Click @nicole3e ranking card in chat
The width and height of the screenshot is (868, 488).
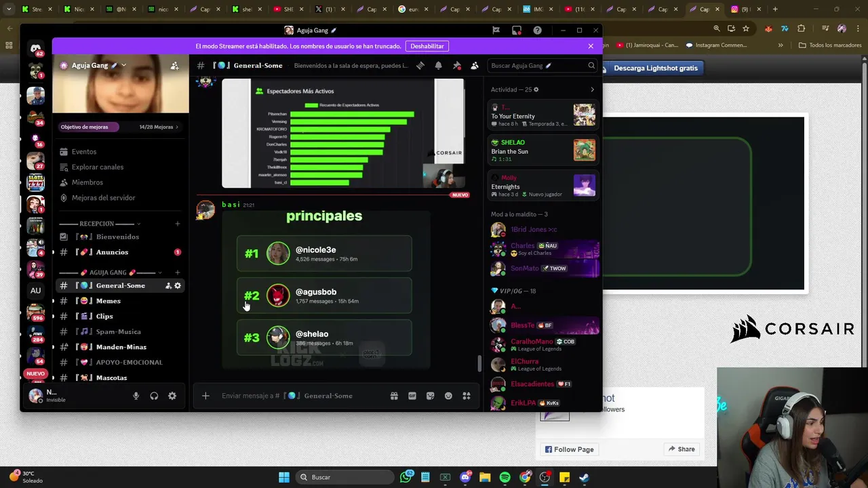pos(324,253)
